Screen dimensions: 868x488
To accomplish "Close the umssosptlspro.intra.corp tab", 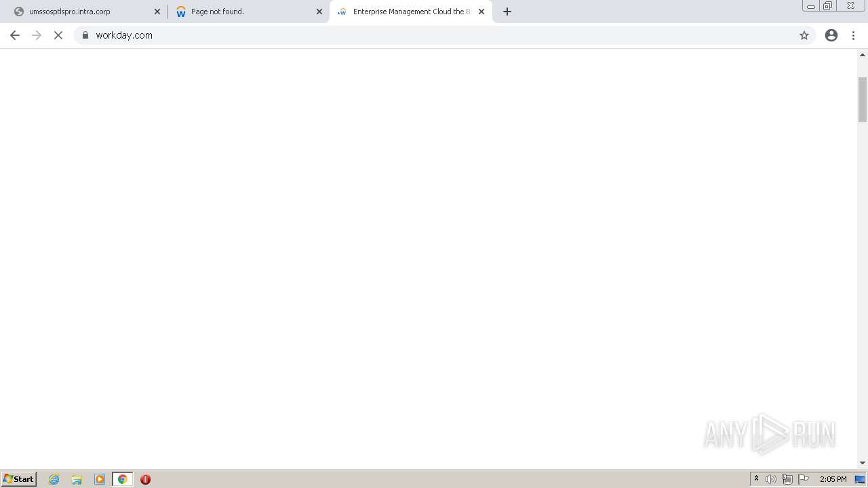I will (157, 12).
